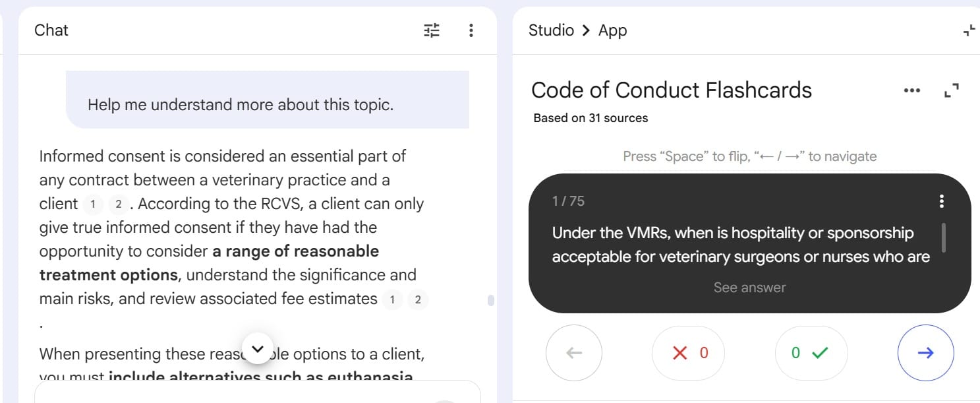Open citation 2 after fee estimates
This screenshot has height=403, width=980.
click(x=418, y=300)
